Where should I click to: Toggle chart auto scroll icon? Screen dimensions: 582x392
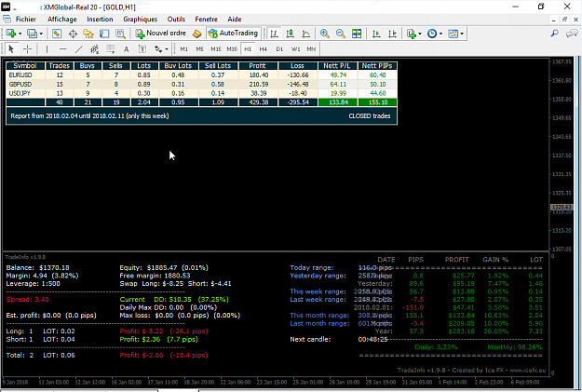tap(376, 34)
